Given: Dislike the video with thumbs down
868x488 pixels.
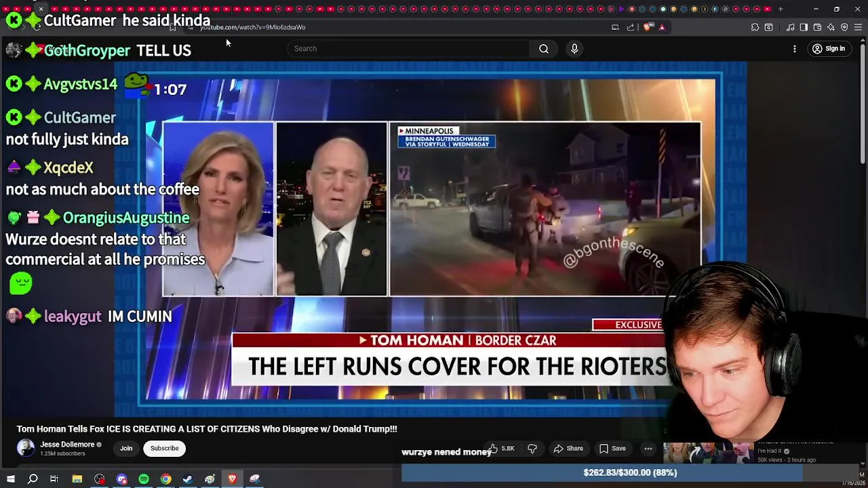Looking at the screenshot, I should pyautogui.click(x=532, y=449).
